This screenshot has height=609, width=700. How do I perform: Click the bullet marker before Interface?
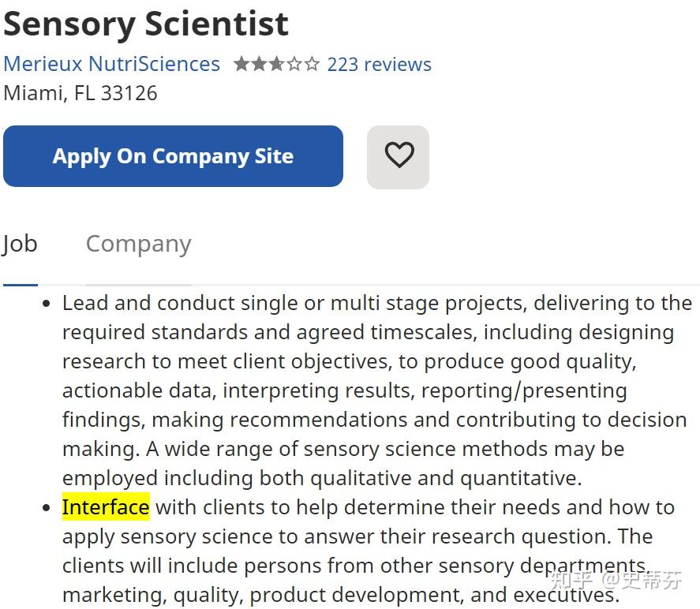click(x=46, y=508)
